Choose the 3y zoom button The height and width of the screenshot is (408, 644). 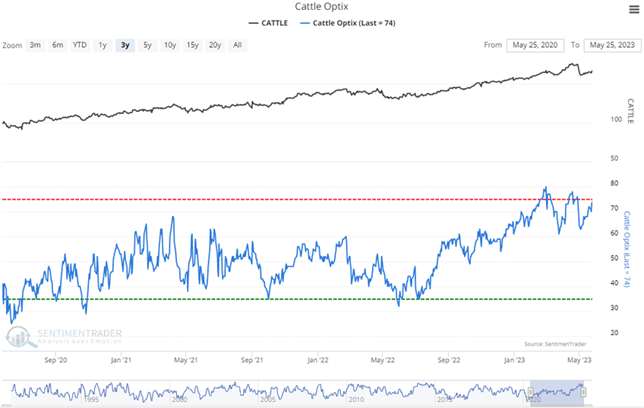point(124,45)
